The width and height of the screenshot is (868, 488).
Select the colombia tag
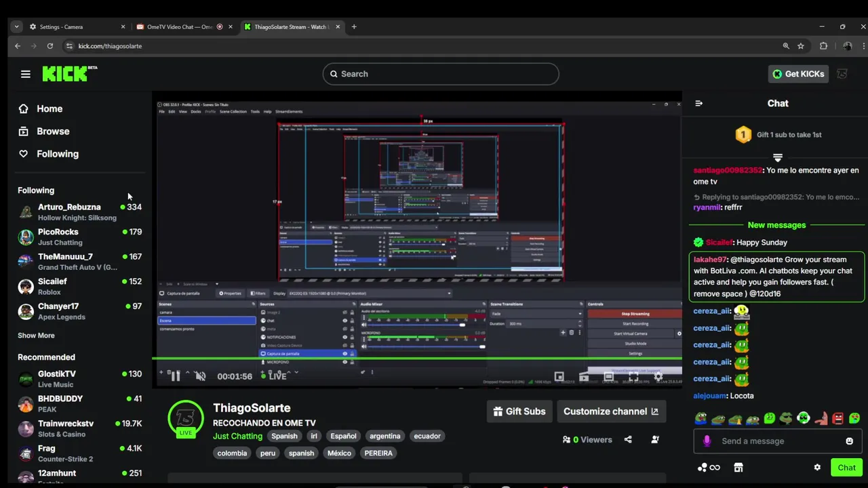[232, 453]
